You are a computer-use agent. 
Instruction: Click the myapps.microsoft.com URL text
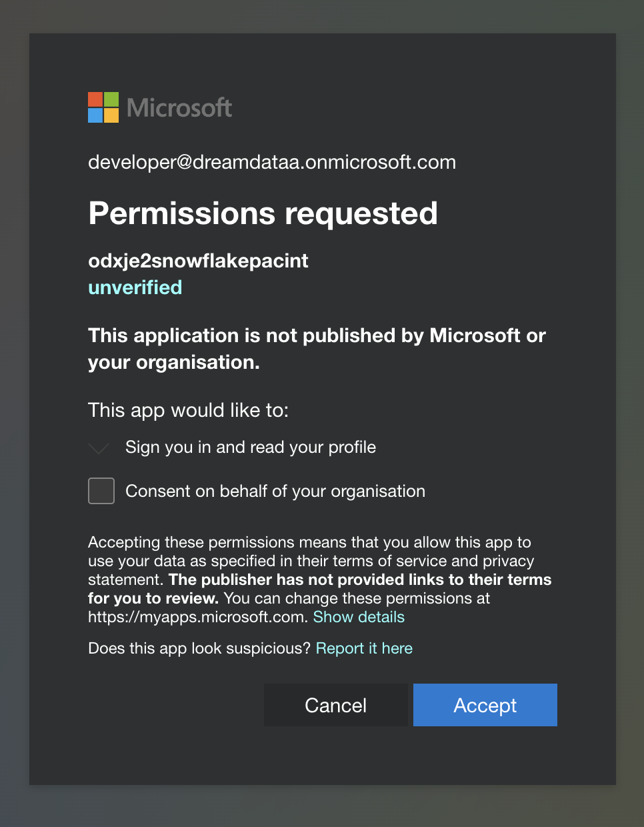pos(197,617)
